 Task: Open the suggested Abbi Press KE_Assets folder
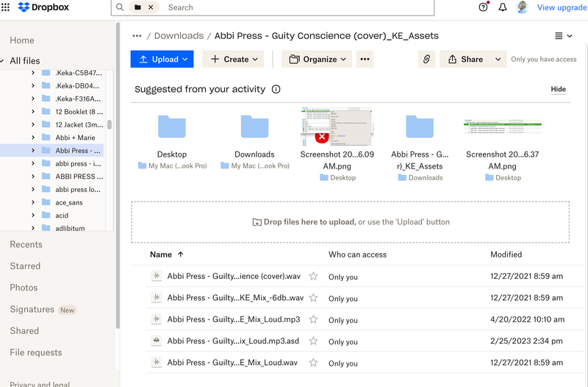coord(420,127)
